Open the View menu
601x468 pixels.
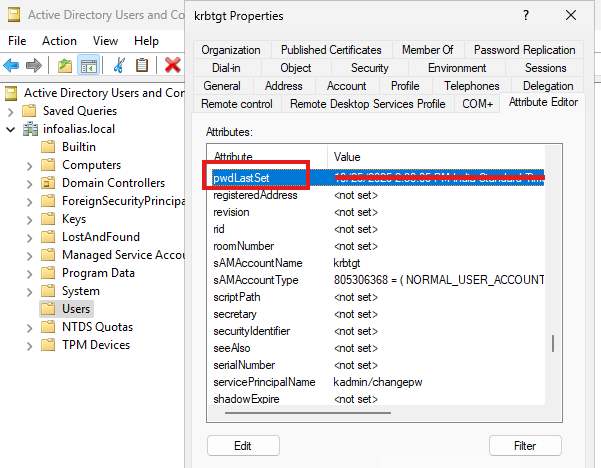click(x=105, y=41)
